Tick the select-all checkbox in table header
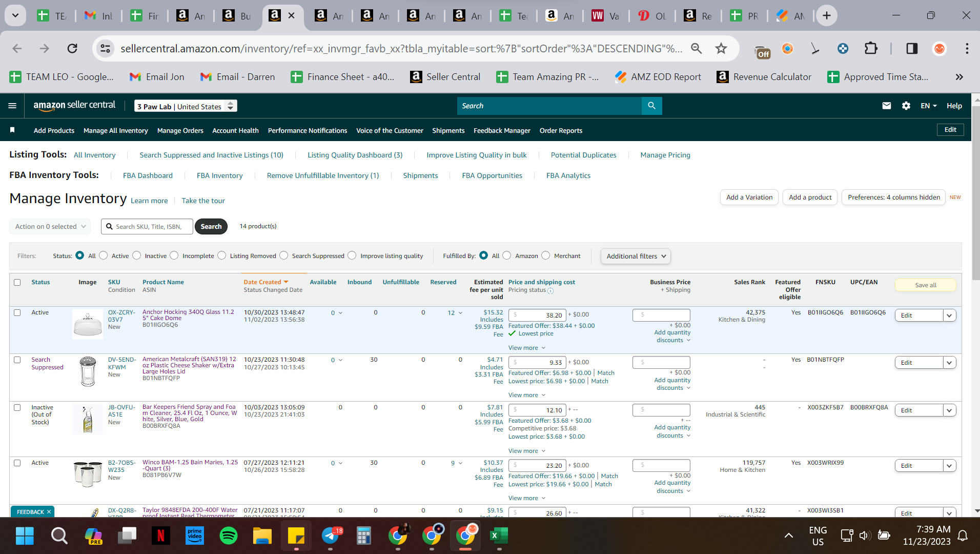The width and height of the screenshot is (980, 554). point(17,282)
